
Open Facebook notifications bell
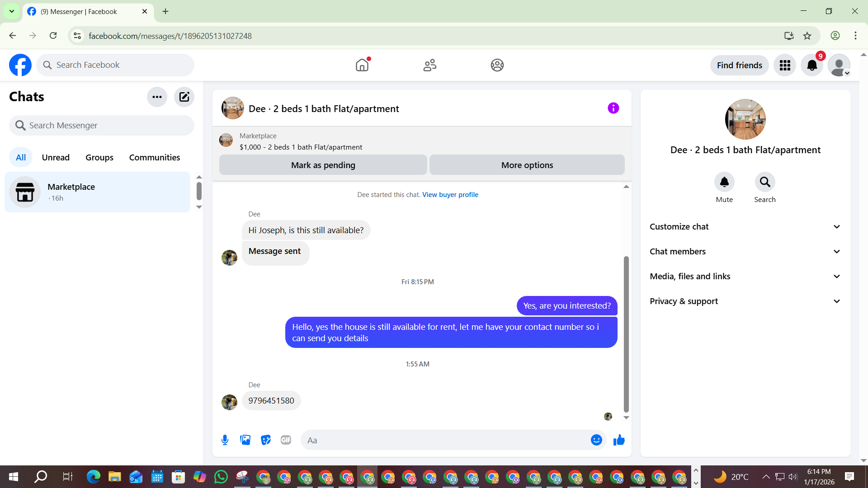pos(812,65)
